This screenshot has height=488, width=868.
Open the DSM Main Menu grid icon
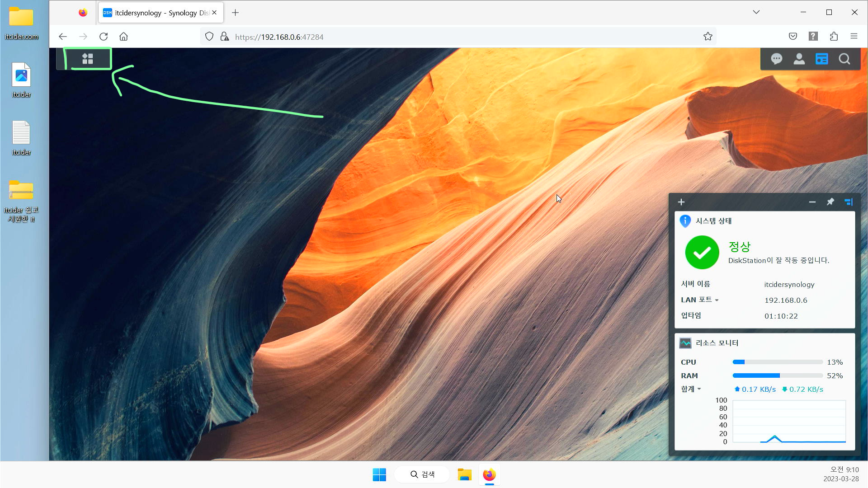(x=88, y=59)
